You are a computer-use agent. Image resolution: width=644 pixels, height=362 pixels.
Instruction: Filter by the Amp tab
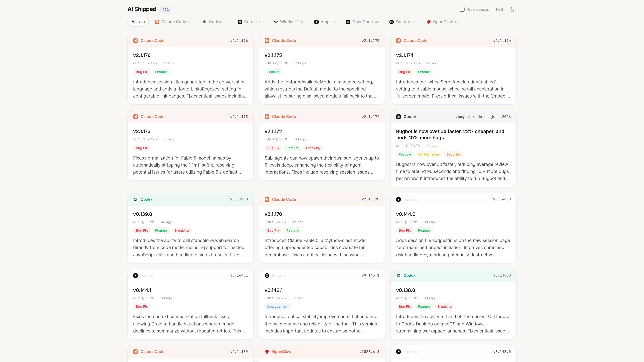tap(325, 22)
